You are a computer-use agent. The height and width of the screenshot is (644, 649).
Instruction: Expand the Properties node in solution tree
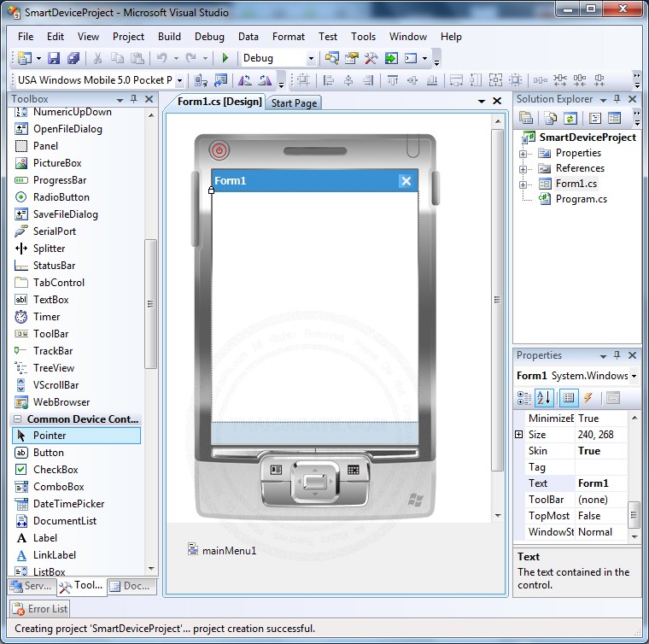[x=523, y=154]
